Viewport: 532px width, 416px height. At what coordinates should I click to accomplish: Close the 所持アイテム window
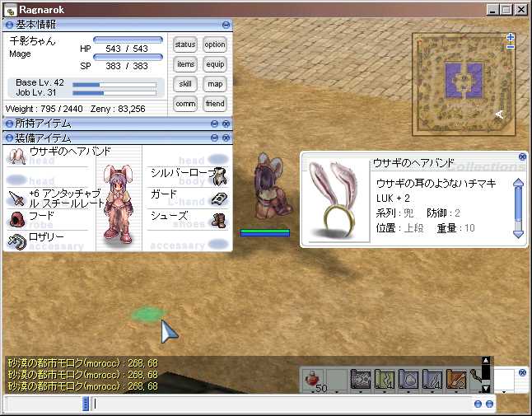click(226, 124)
